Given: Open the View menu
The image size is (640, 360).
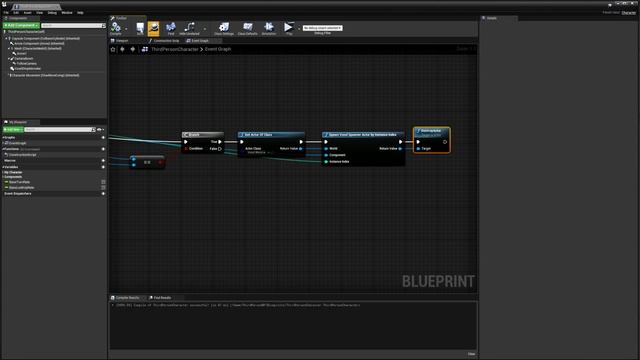Looking at the screenshot, I should (40, 13).
